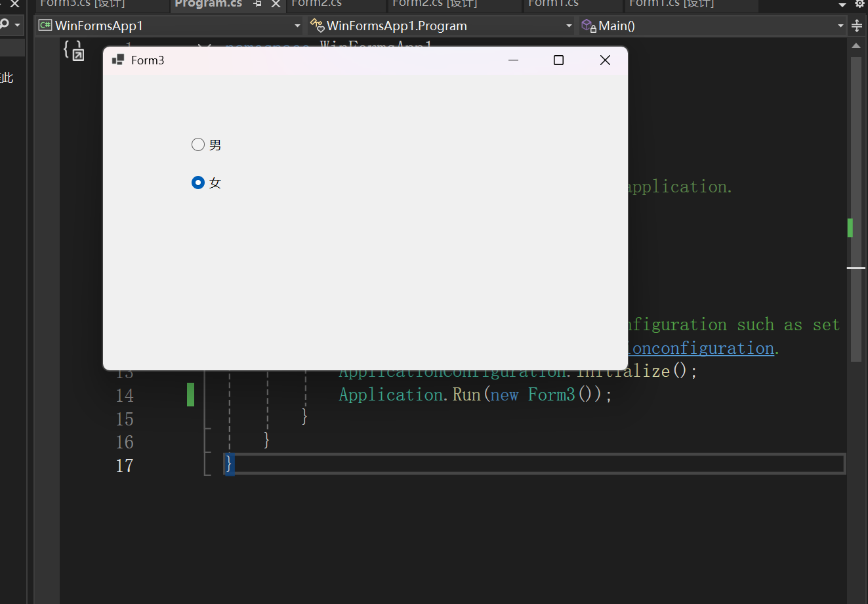Screen dimensions: 868x604
Task: Click the WinFormsApp1.Program class icon
Action: [318, 25]
